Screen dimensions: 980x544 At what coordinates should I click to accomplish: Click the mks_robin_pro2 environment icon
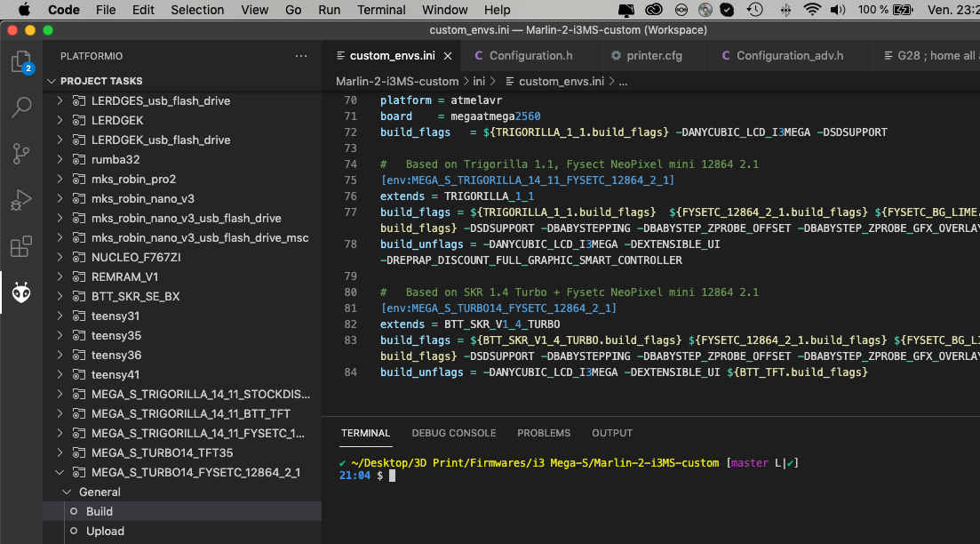(x=79, y=179)
